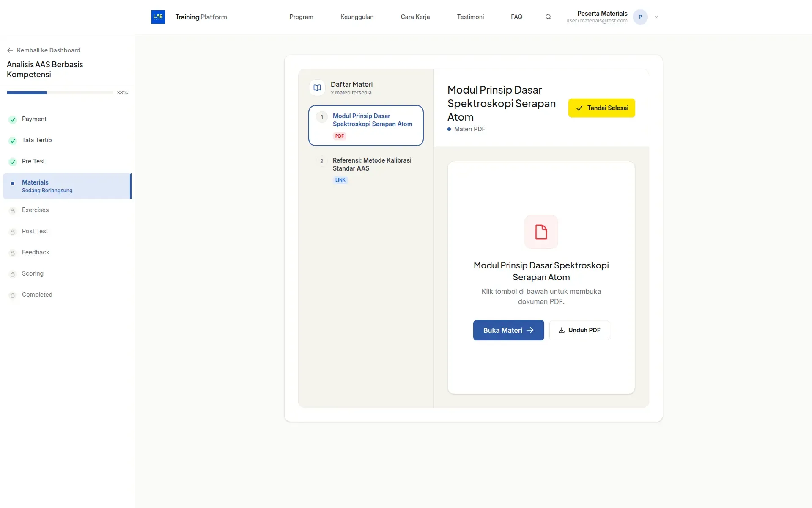Open the FAQ menu item
Screen dimensions: 812x508
click(x=516, y=17)
